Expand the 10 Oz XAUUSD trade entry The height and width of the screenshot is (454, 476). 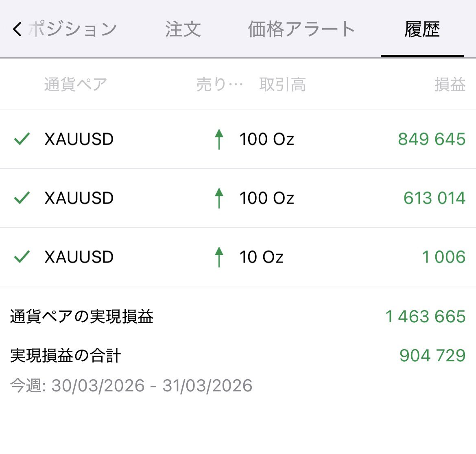[238, 257]
